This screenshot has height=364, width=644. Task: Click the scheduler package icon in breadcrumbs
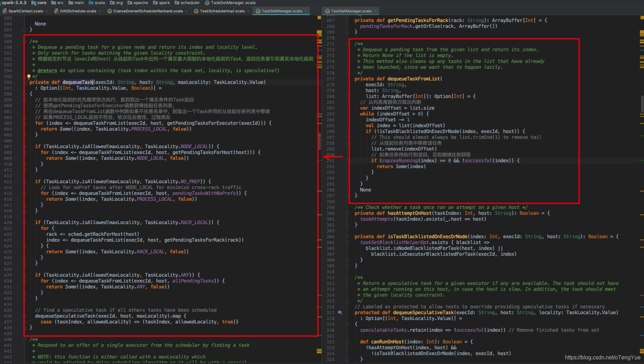[177, 3]
